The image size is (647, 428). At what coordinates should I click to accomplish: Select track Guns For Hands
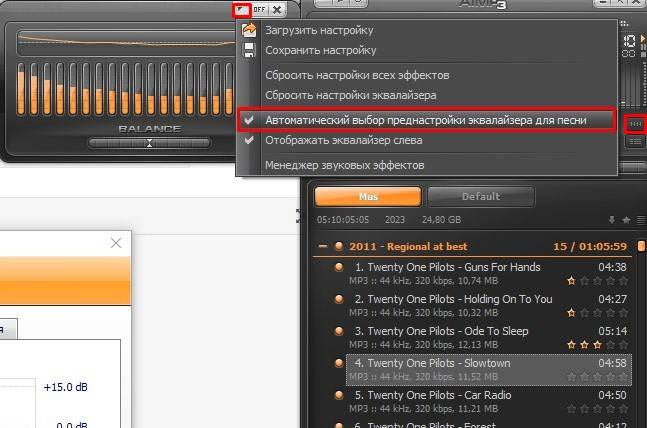pyautogui.click(x=488, y=273)
